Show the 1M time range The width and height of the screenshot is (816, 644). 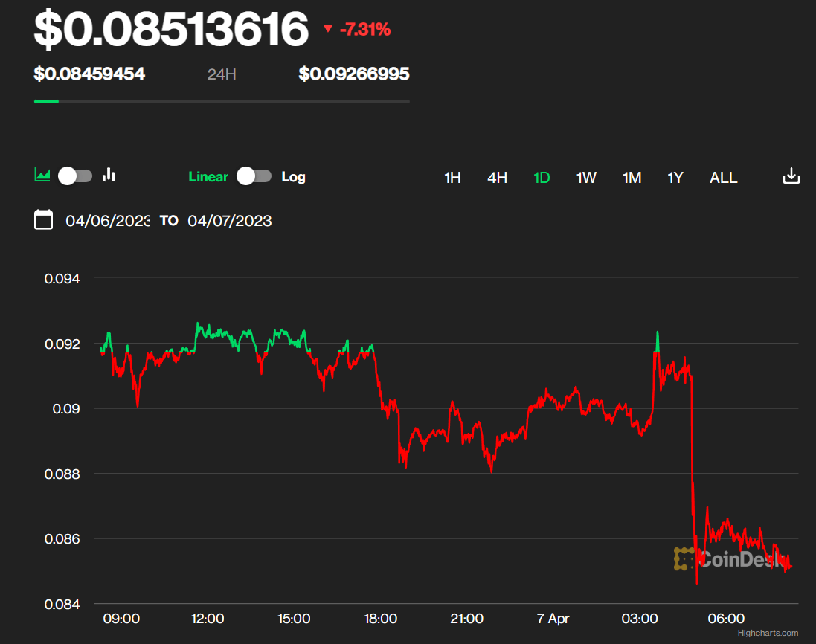[632, 178]
